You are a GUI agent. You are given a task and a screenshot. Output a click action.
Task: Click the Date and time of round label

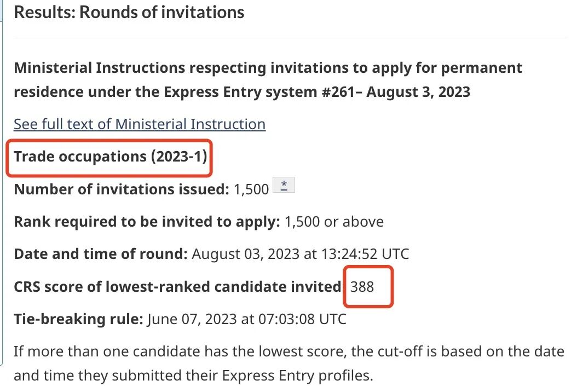coord(101,254)
